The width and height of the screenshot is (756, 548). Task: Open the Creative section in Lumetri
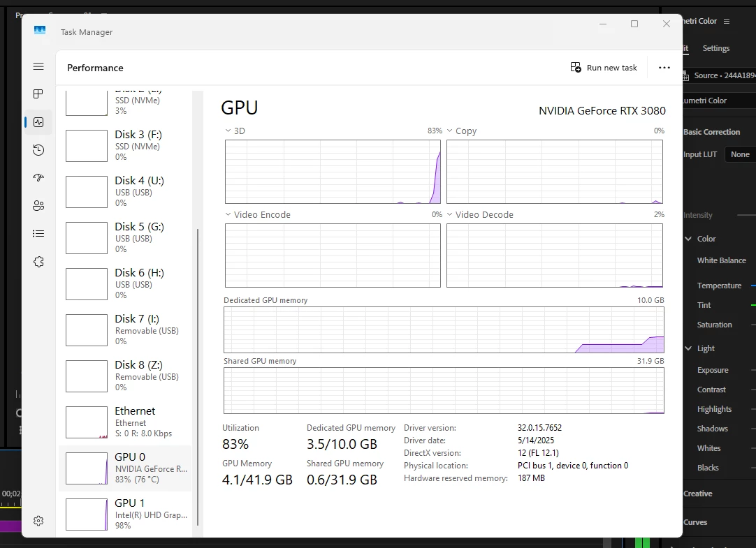(x=698, y=494)
